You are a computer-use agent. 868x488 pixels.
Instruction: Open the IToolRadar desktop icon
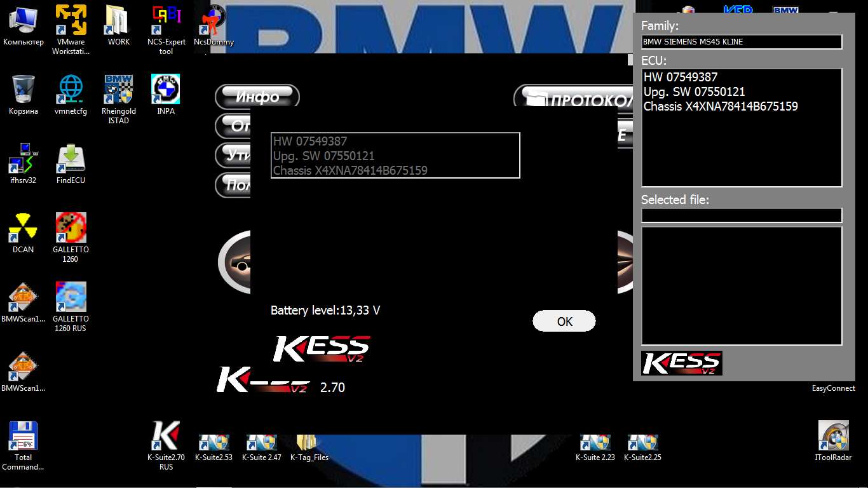click(833, 437)
